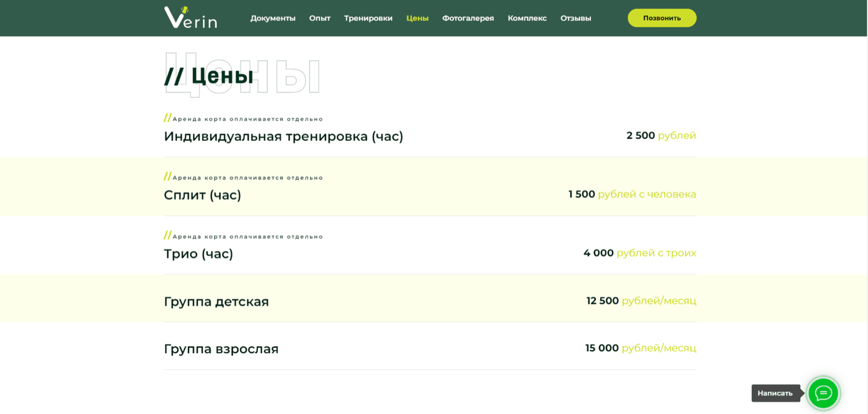868x414 pixels.
Task: Open the Документы menu item
Action: (273, 18)
